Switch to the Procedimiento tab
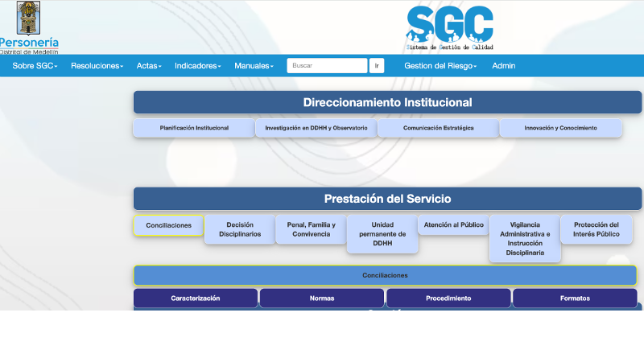Image resolution: width=644 pixels, height=362 pixels. 448,298
